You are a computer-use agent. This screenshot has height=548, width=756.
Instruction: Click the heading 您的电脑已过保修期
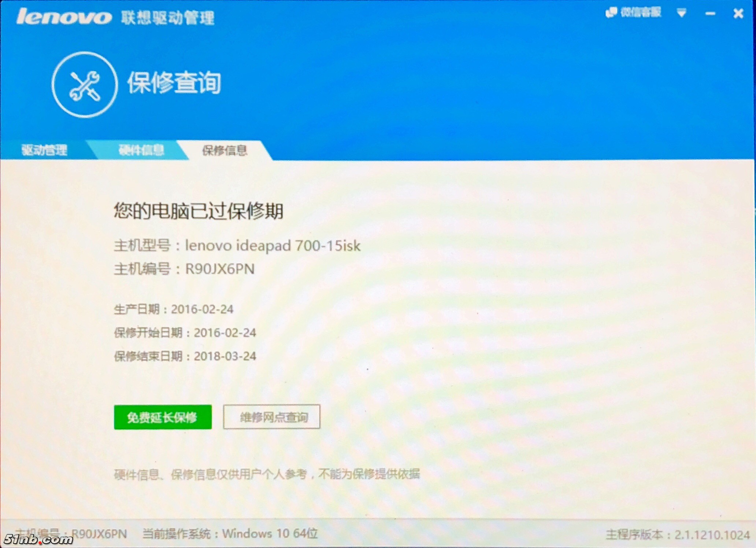coord(199,211)
